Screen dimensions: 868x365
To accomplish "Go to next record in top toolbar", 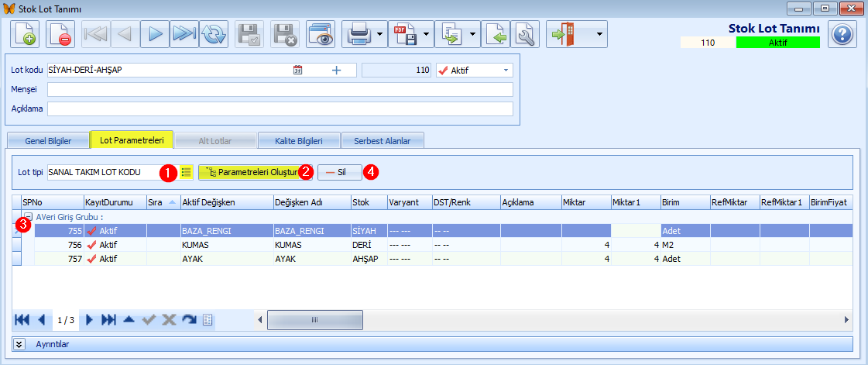I will (155, 34).
